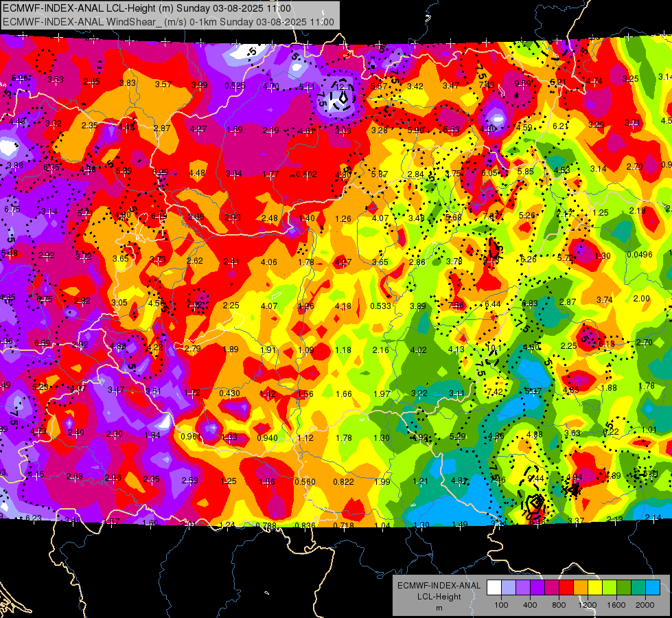672x618 pixels.
Task: Click the ECMWF-INDEX-ANAL legend title
Action: [439, 586]
